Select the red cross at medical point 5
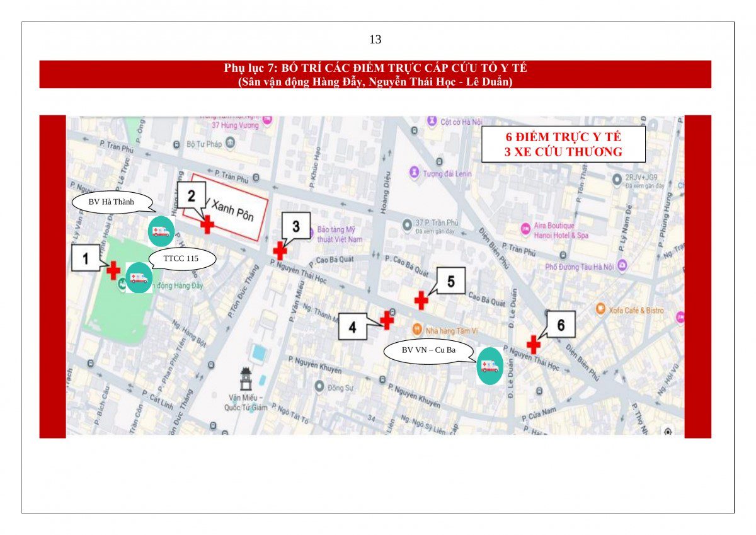756x535 pixels. 421,301
